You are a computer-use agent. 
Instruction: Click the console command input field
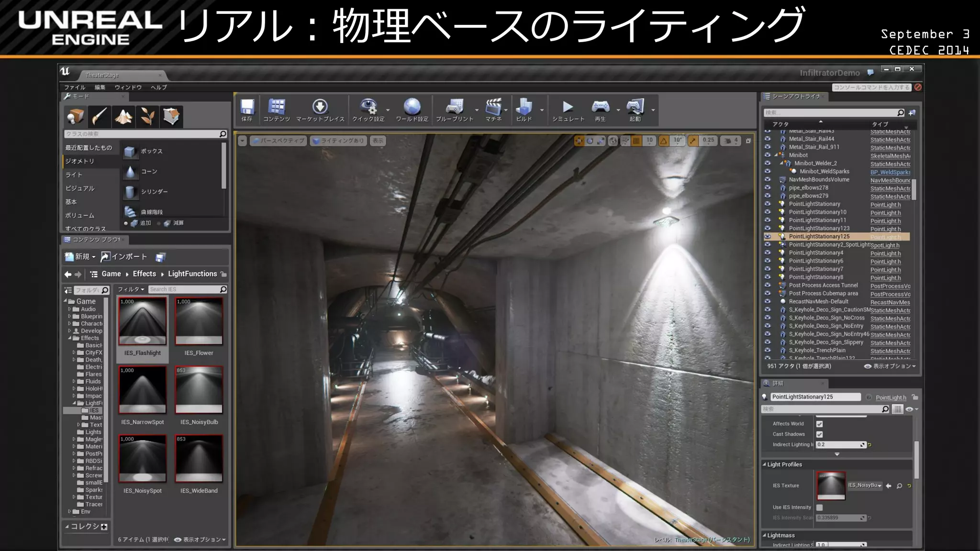pos(871,88)
